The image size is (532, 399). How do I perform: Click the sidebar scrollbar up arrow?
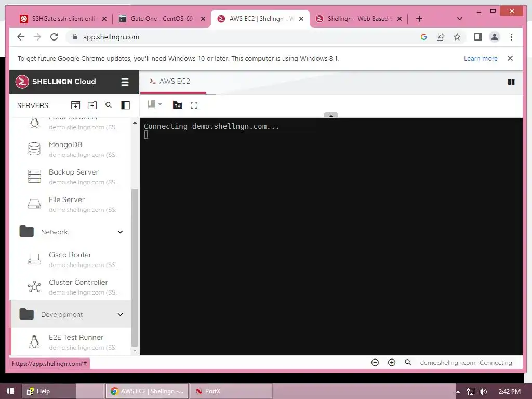tap(135, 123)
